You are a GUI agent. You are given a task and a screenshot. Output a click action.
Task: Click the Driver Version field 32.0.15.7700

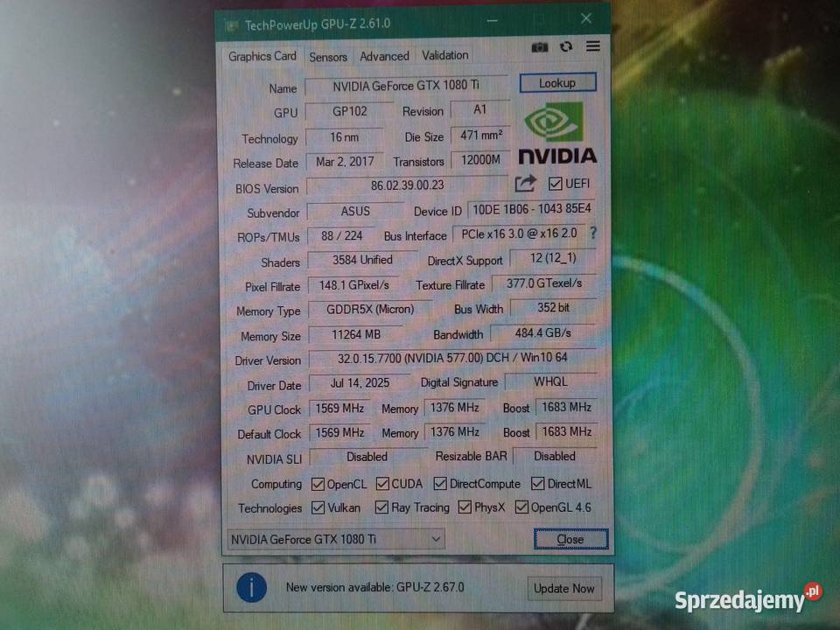tap(452, 359)
